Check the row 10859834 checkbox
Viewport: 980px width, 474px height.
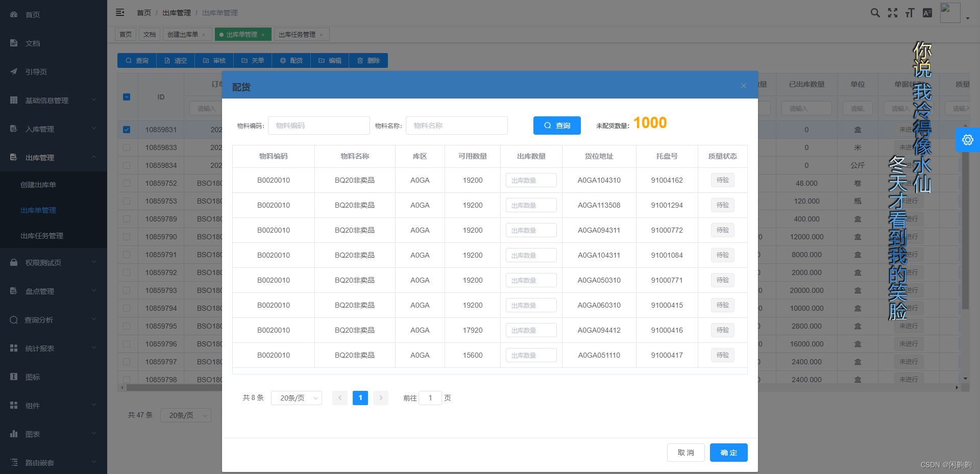tap(127, 165)
